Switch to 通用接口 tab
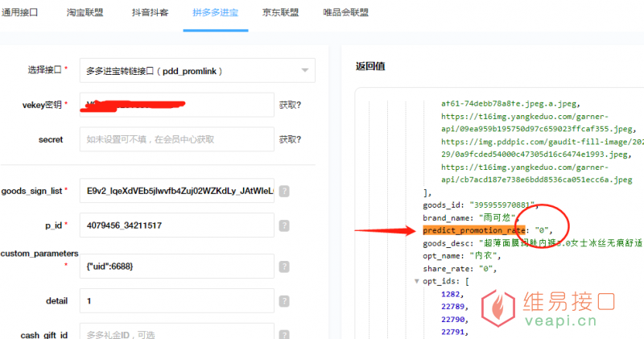This screenshot has width=644, height=339. (x=19, y=12)
